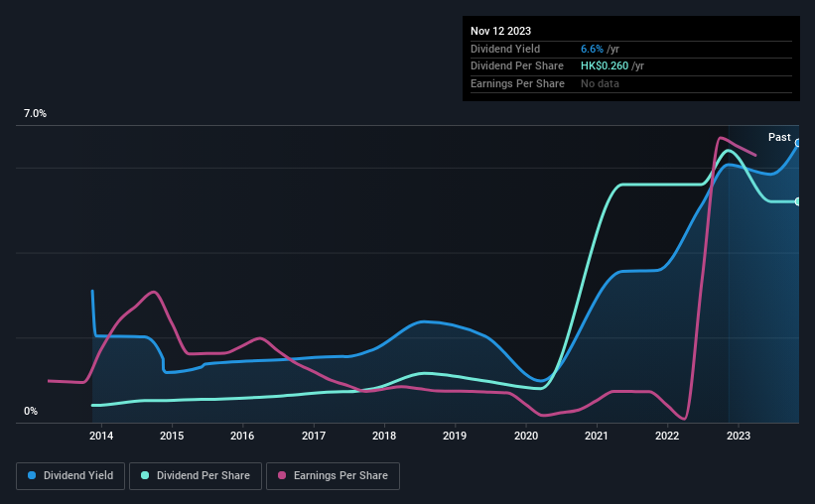The height and width of the screenshot is (504, 815).
Task: Select the 2014 label on the x-axis
Action: 100,436
